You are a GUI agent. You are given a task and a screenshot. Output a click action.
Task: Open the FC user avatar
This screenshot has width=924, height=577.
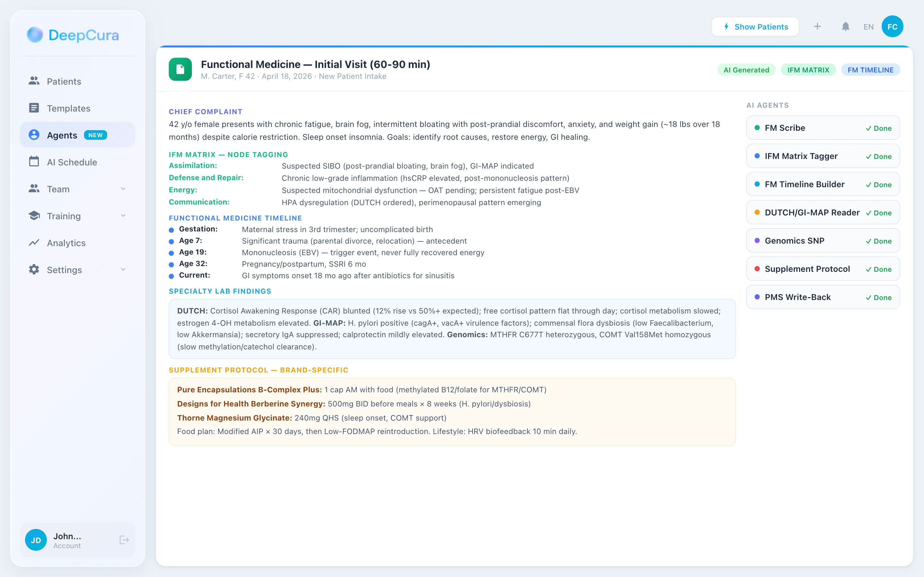pos(892,27)
